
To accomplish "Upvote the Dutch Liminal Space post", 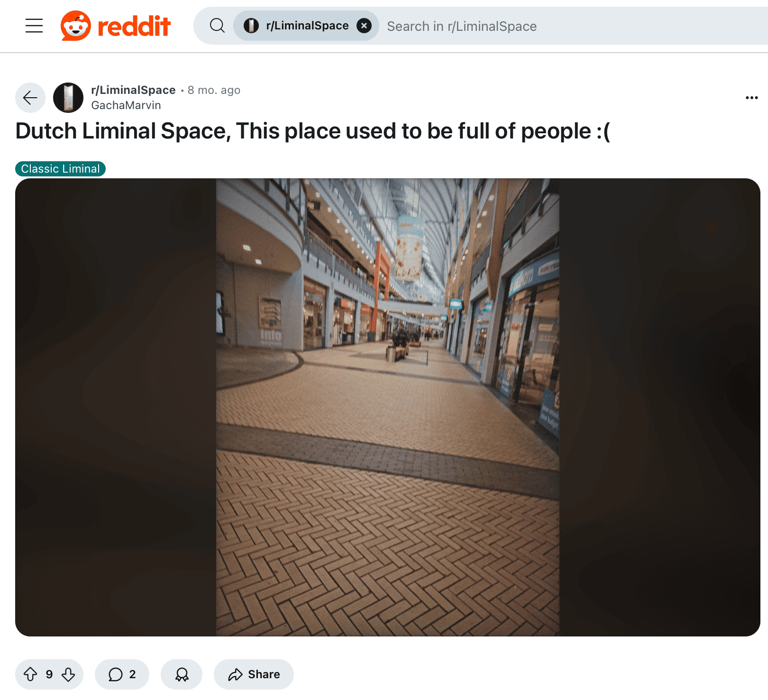I will pos(30,674).
